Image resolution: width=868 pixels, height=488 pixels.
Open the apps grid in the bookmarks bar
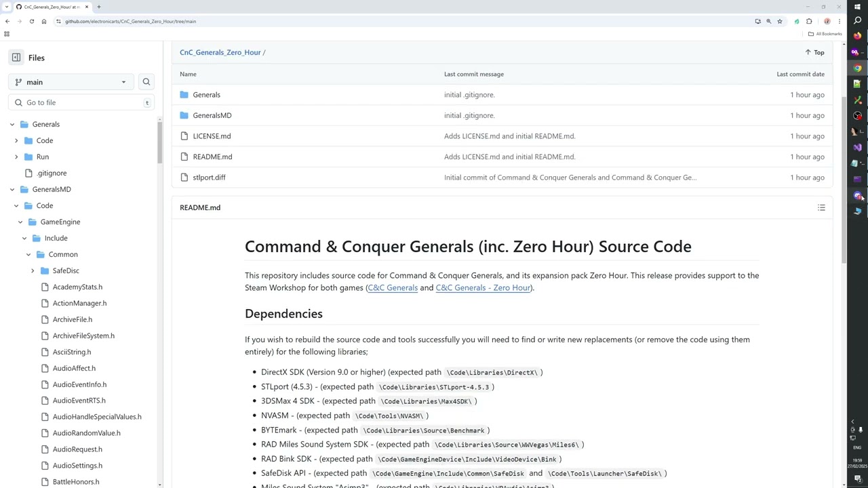7,34
